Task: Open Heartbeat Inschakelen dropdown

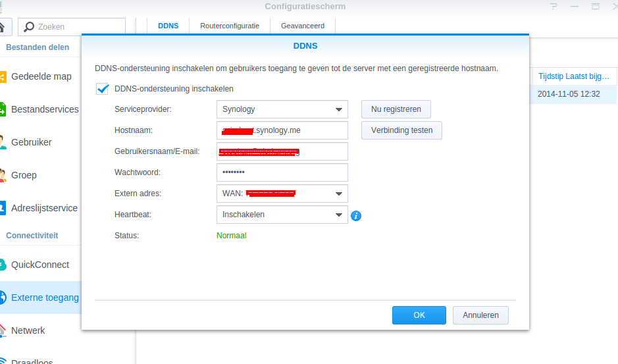Action: pos(282,215)
